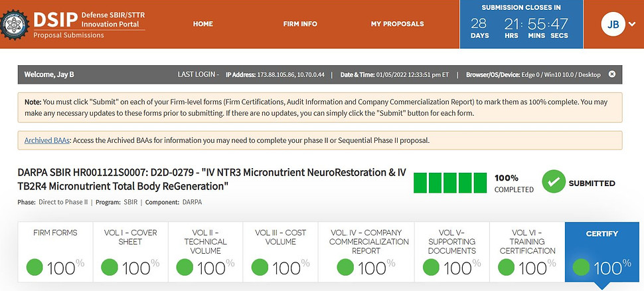Open the VOL V - SUPPORTING DOCUMENTS tab
Viewport: 644px width, 291px height.
pyautogui.click(x=451, y=252)
